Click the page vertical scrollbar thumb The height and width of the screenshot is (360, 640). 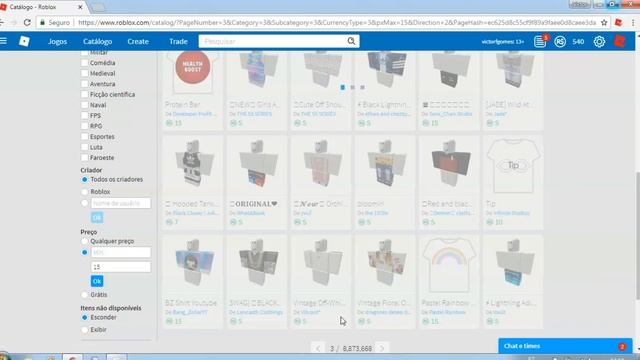point(638,235)
